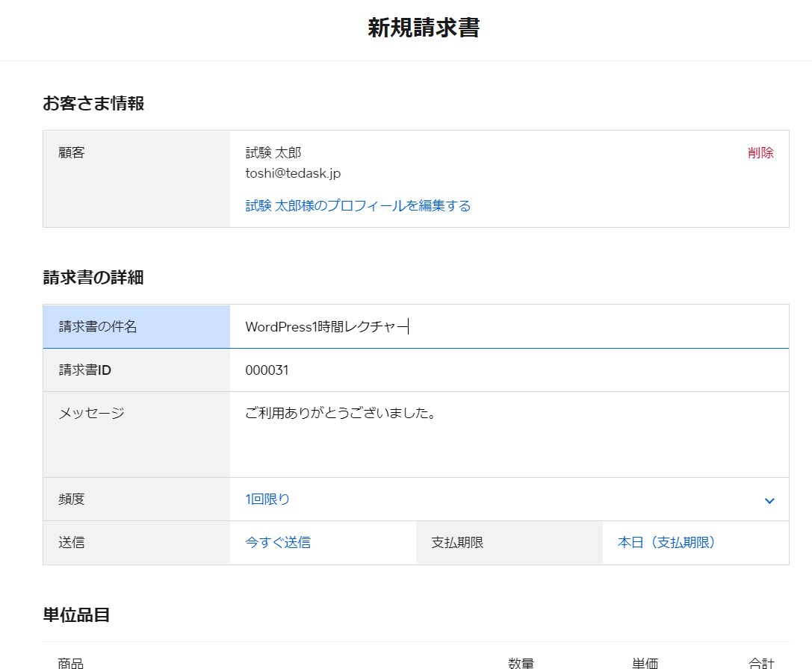
Task: Click the お客さま情報 section header
Action: (x=93, y=104)
